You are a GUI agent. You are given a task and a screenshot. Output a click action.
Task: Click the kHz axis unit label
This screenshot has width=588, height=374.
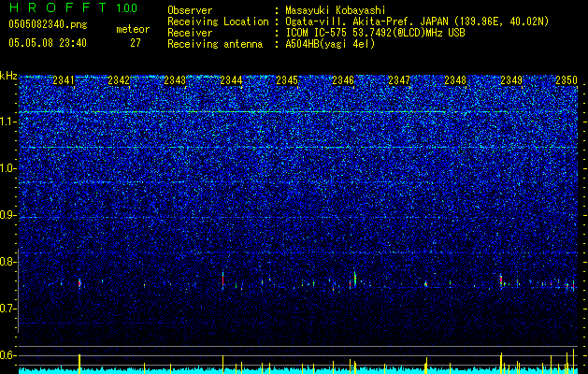pyautogui.click(x=8, y=76)
